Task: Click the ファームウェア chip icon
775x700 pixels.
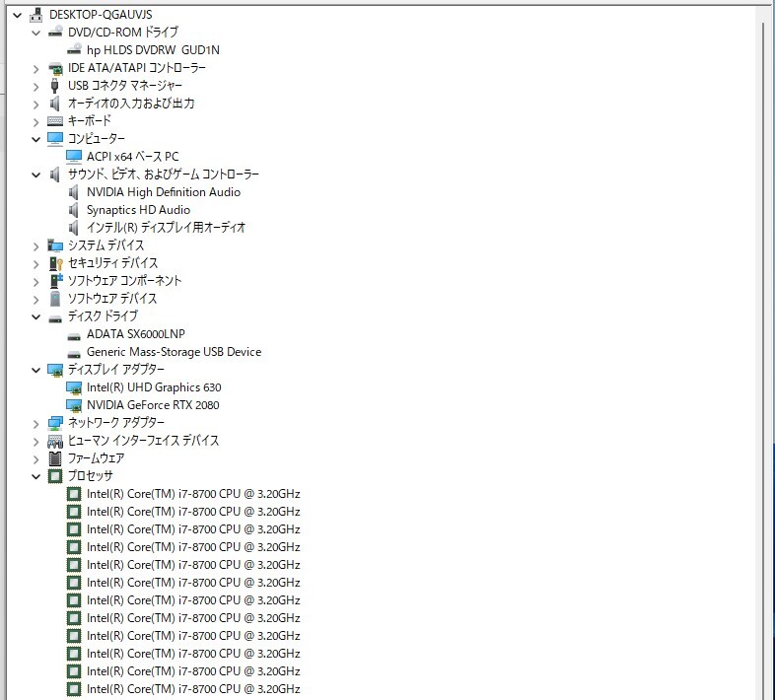Action: tap(55, 458)
